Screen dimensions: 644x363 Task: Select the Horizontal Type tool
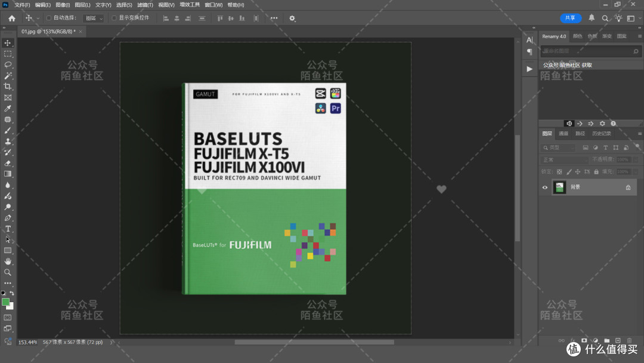point(8,229)
